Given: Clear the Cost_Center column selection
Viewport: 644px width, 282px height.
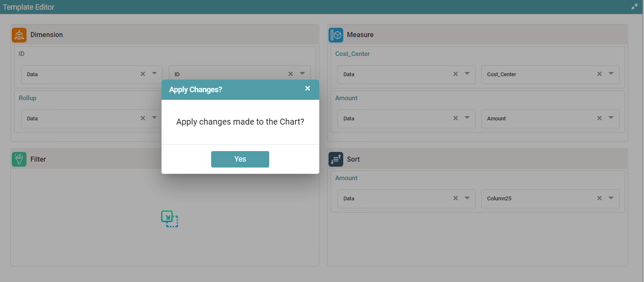Looking at the screenshot, I should click(x=599, y=74).
